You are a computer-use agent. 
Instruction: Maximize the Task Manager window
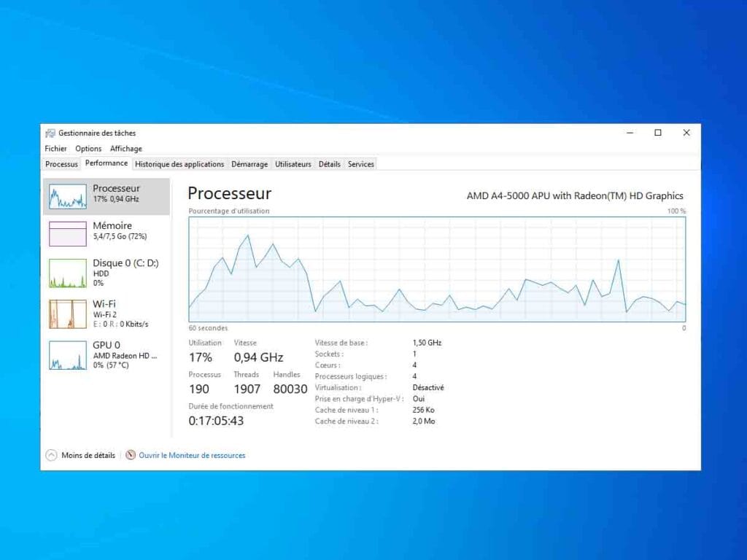pyautogui.click(x=658, y=133)
